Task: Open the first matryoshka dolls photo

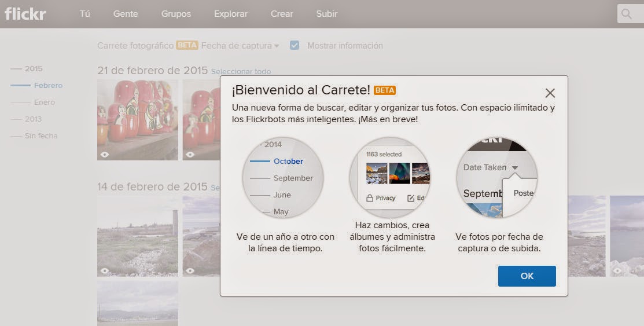Action: [138, 120]
